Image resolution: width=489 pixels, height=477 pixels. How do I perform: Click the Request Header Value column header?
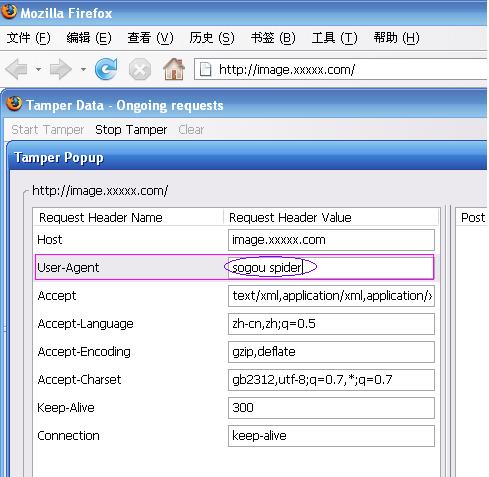tap(331, 217)
